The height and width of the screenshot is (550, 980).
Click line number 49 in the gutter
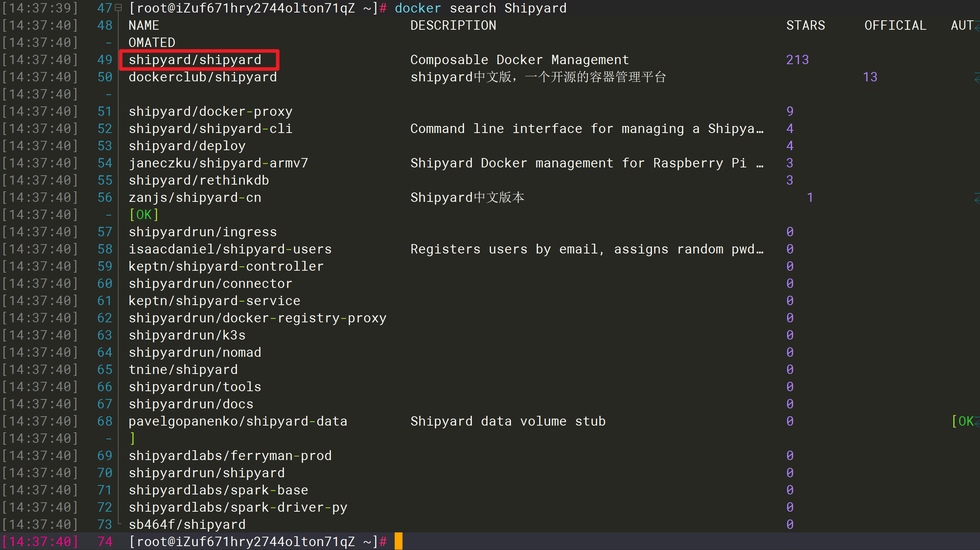coord(105,60)
